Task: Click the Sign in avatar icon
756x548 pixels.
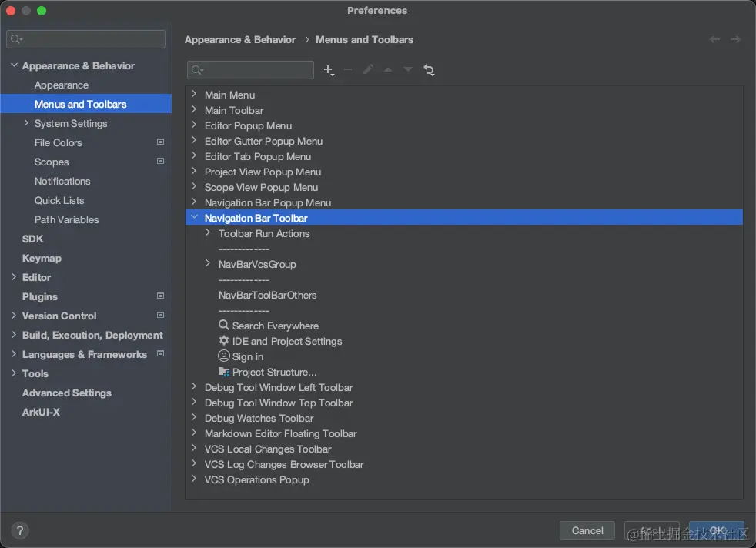Action: coord(224,356)
